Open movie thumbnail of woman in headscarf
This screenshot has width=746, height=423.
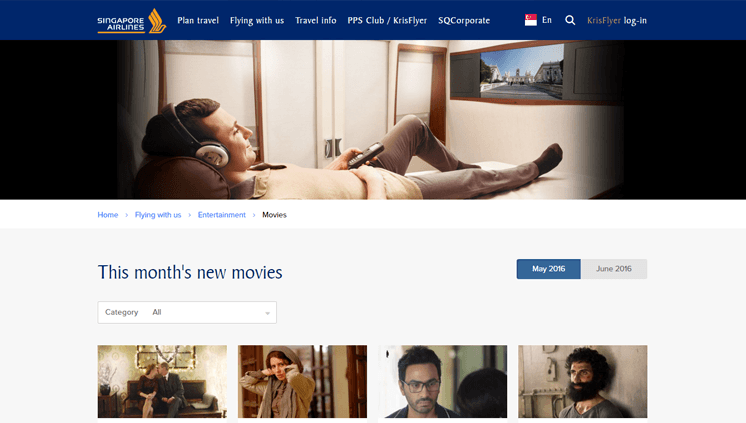point(302,382)
